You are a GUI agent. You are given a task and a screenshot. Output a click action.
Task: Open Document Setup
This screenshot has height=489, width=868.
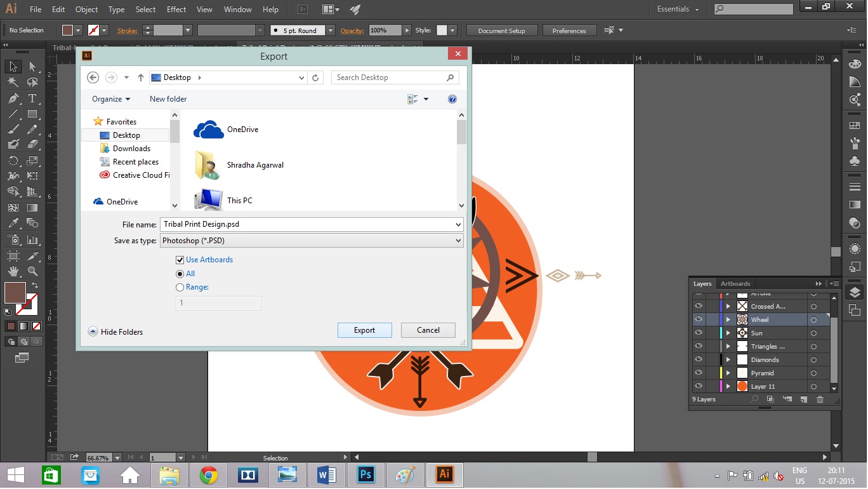pyautogui.click(x=502, y=30)
